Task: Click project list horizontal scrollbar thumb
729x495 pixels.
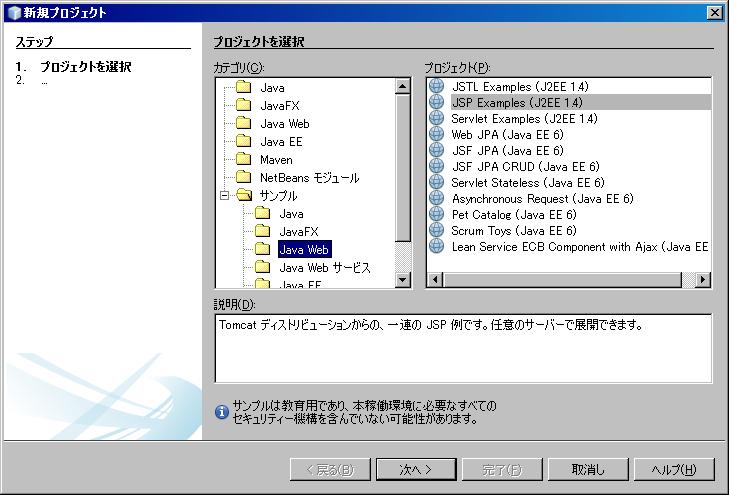Action: [563, 279]
